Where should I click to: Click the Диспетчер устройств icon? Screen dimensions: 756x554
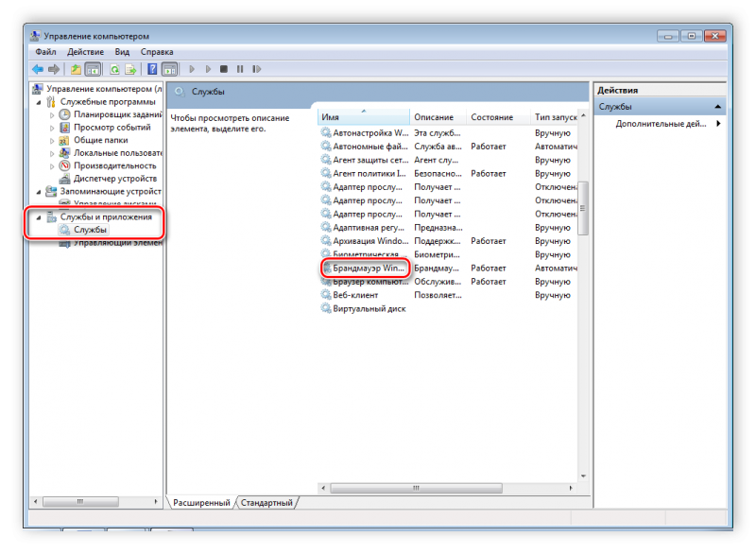tap(64, 179)
